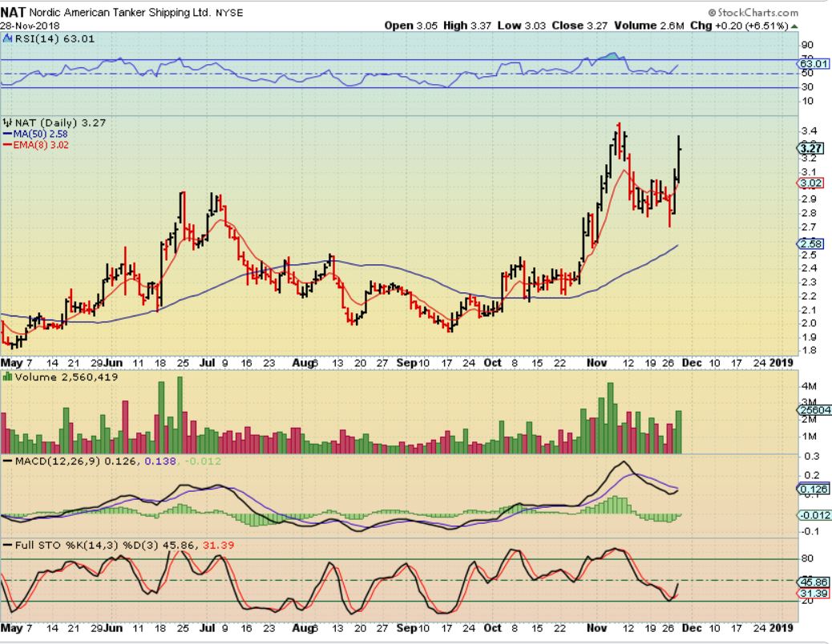Click the black line marker before MACD(12,26,9)
832x644 pixels.
[8, 461]
